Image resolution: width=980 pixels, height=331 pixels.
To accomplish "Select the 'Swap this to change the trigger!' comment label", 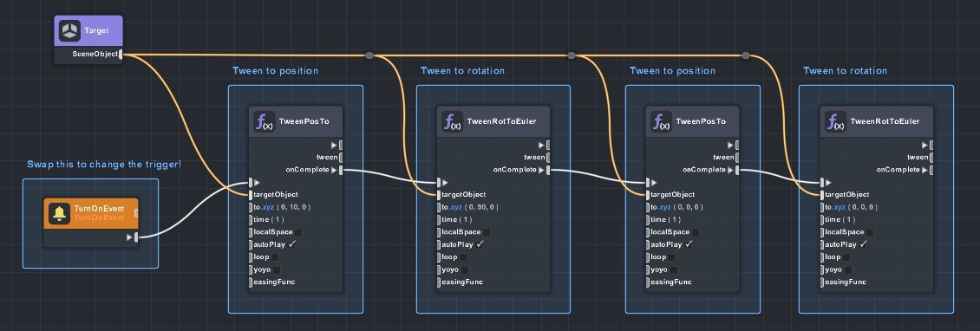I will pos(104,165).
